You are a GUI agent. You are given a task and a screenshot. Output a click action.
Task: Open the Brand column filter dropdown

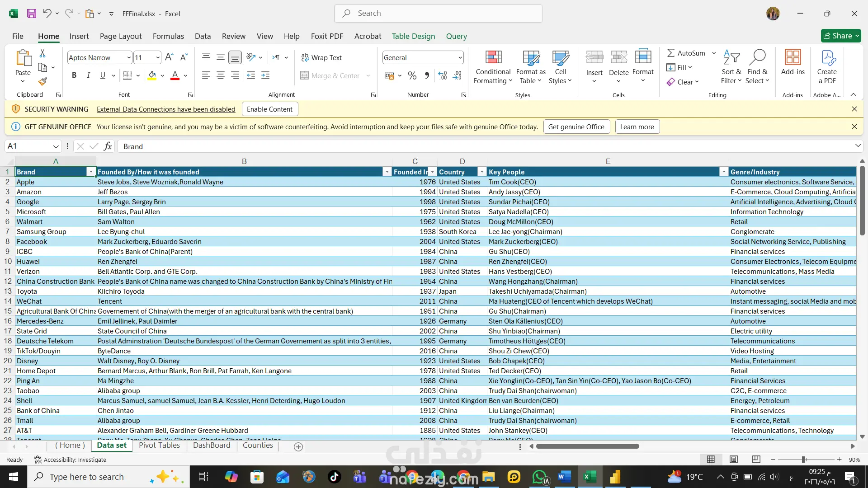click(91, 172)
